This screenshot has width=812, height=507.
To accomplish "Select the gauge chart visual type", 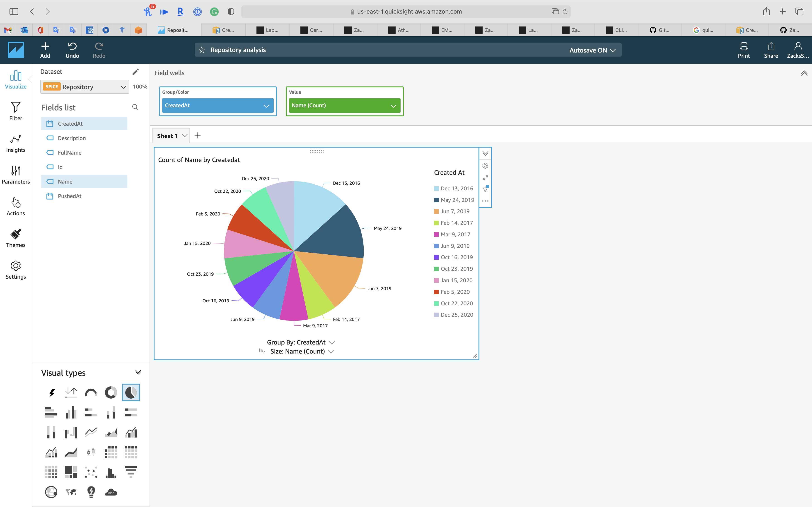I will click(91, 392).
